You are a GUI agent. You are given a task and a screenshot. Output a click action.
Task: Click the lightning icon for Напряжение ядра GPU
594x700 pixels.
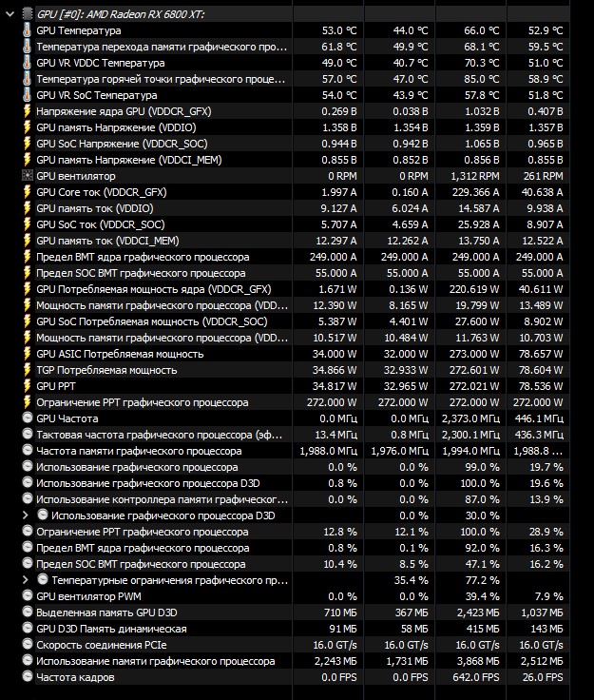28,111
